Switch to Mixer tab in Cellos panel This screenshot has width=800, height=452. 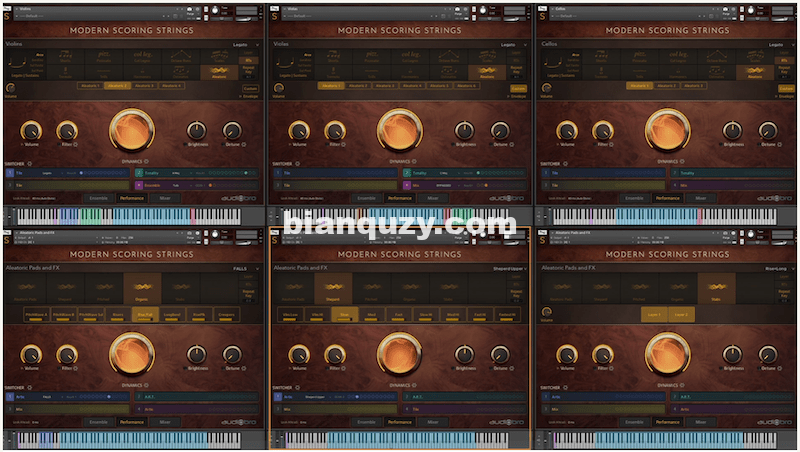tap(701, 198)
